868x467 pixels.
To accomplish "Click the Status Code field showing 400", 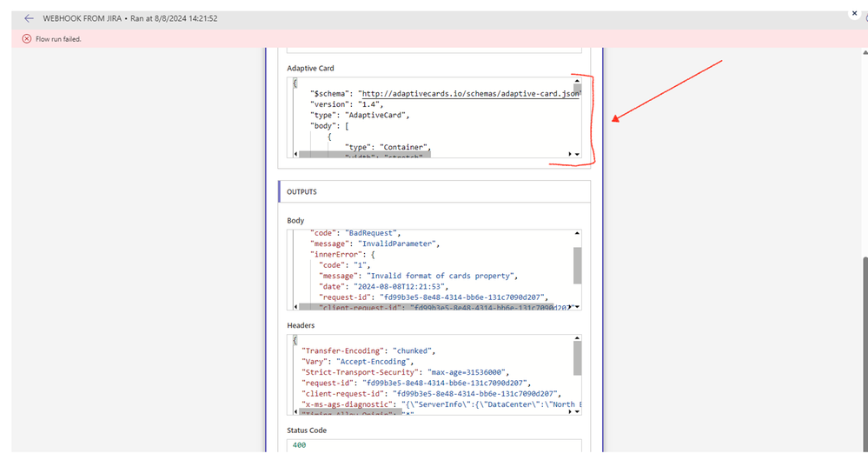I will coord(434,445).
